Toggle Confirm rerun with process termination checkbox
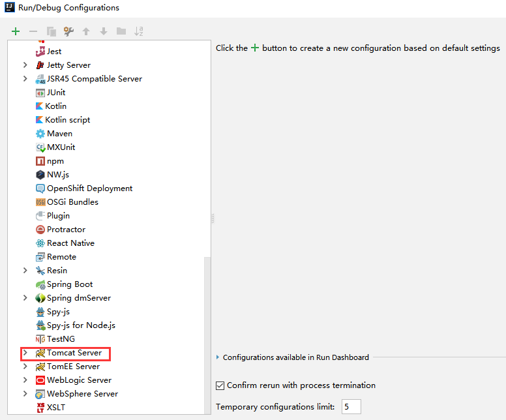The image size is (506, 420). tap(220, 385)
